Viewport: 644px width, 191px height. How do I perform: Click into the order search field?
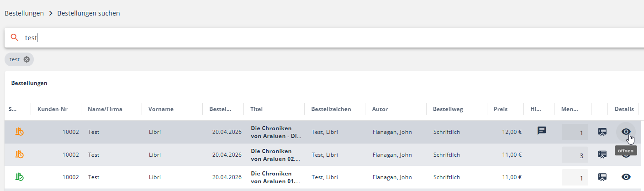320,38
